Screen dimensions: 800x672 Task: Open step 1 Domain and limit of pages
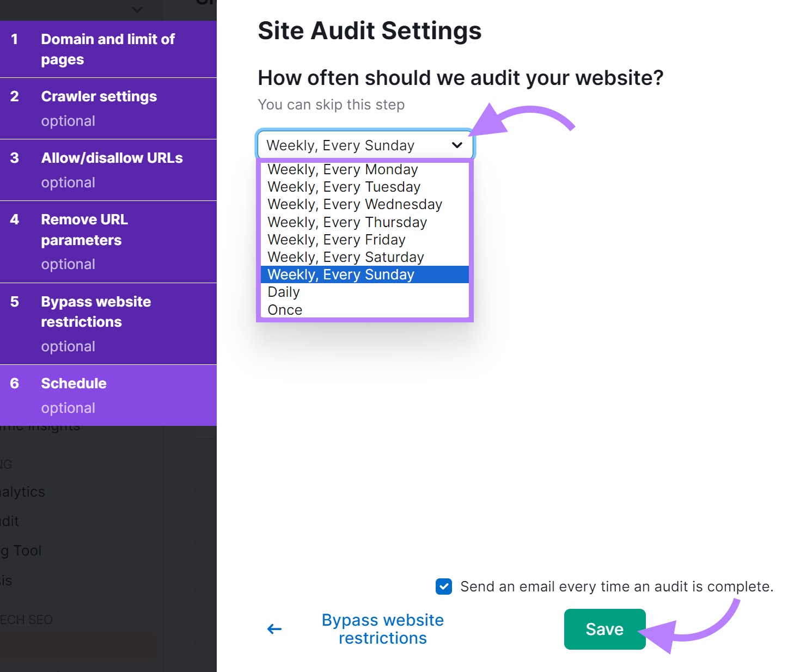tap(108, 49)
